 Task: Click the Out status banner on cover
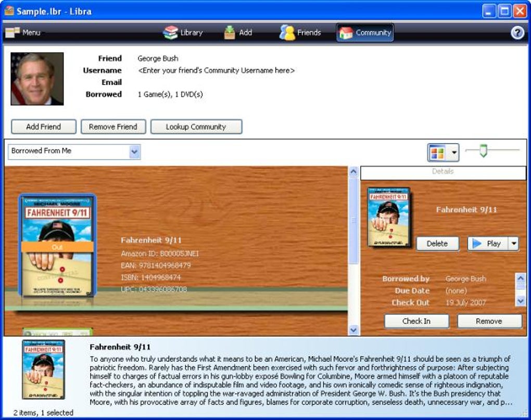coord(57,247)
